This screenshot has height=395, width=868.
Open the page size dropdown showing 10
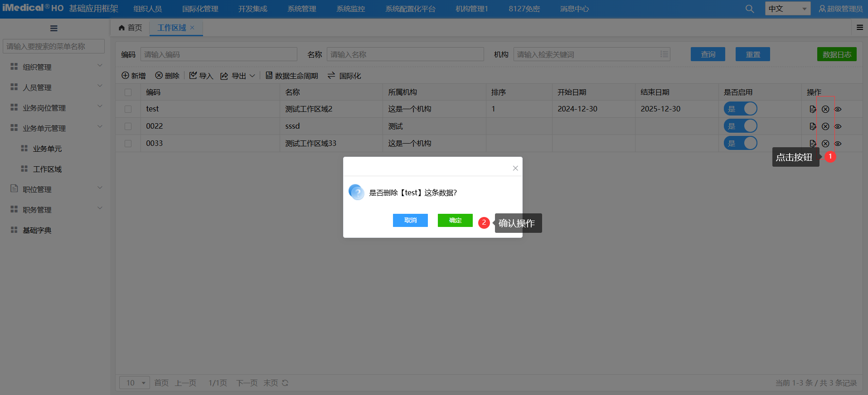click(x=135, y=383)
